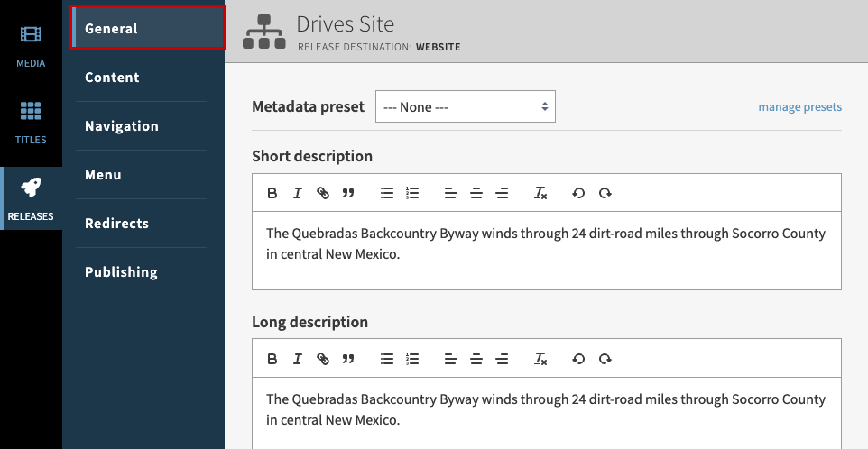Apply numbered list in Short description editor
Viewport: 868px width, 449px height.
pos(412,193)
